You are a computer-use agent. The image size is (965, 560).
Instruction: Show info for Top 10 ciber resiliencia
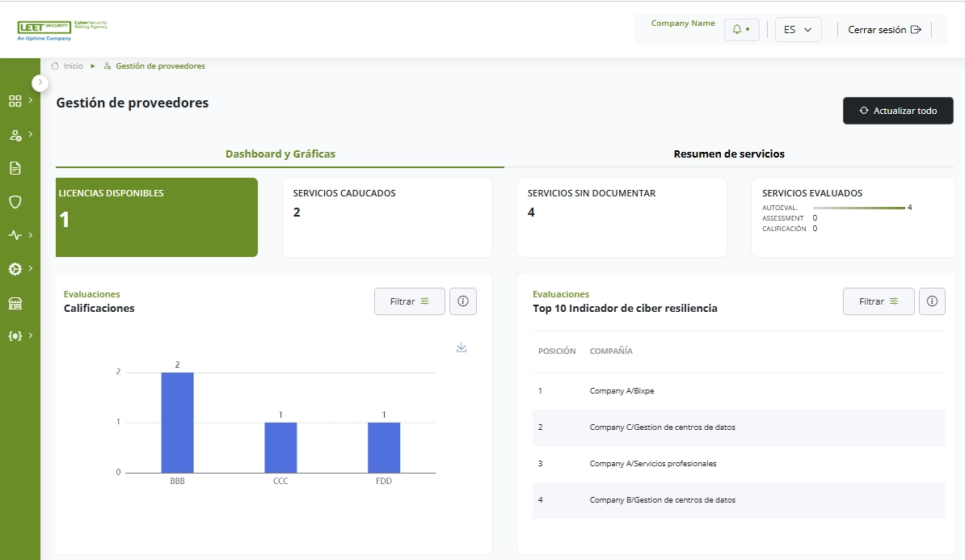932,301
